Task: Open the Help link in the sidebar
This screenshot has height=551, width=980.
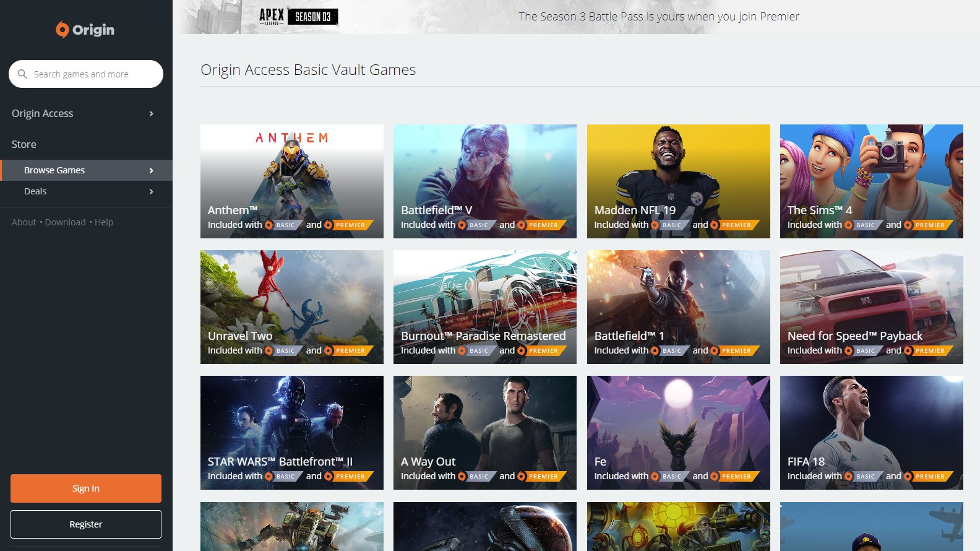Action: [104, 222]
